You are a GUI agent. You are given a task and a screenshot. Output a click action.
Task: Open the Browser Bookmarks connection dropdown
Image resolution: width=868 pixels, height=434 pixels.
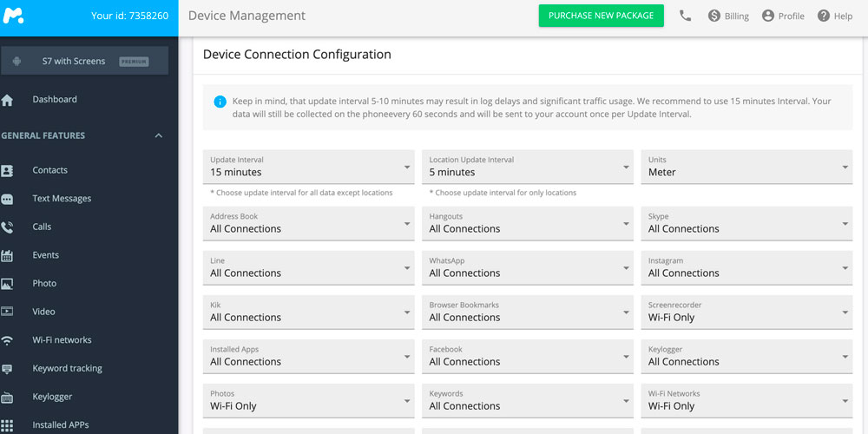click(x=528, y=312)
